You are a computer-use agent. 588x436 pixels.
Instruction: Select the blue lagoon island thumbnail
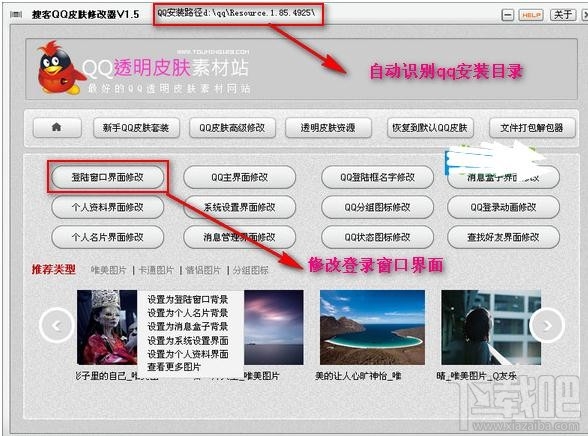click(x=372, y=327)
